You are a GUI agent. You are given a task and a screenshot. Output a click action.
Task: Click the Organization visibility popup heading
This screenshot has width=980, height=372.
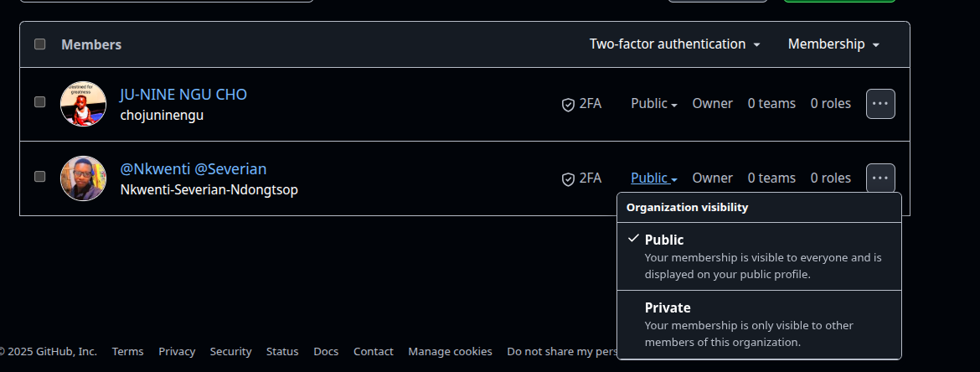click(687, 207)
